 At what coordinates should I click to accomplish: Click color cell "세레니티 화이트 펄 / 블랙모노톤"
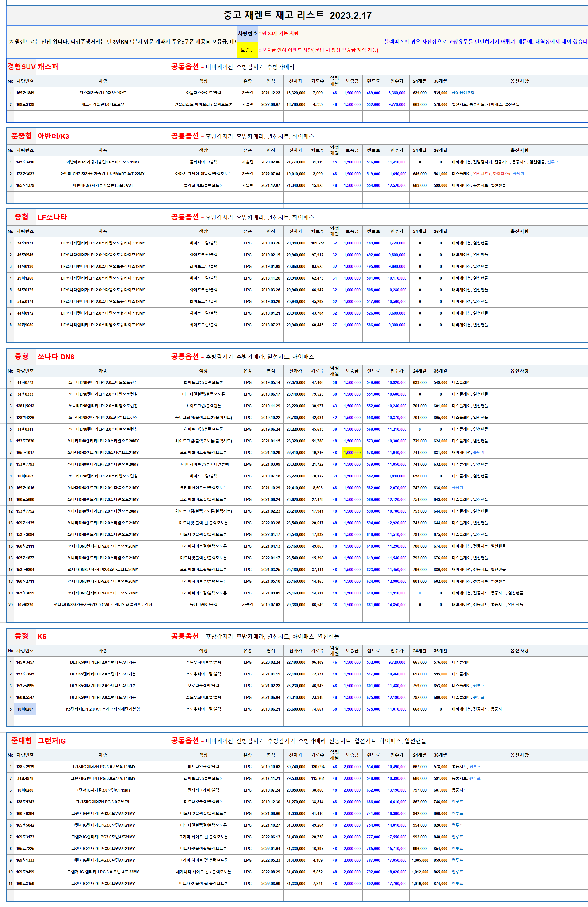[x=204, y=872]
